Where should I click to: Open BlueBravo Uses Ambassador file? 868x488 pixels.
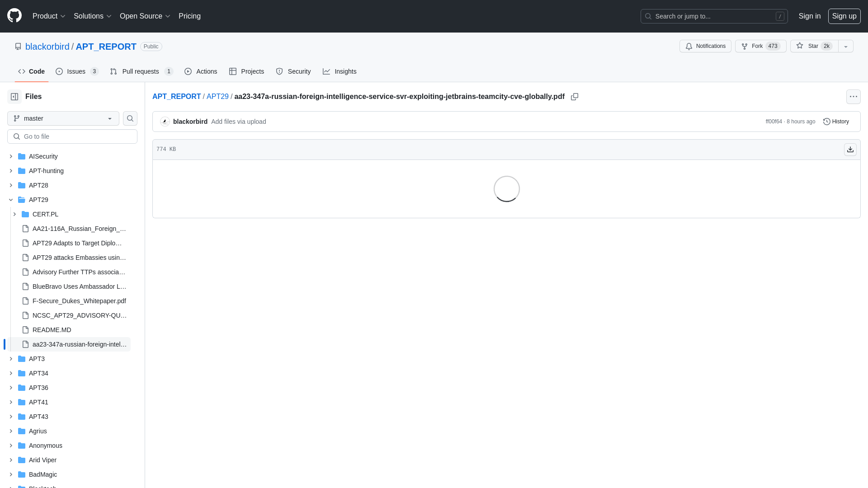click(79, 286)
